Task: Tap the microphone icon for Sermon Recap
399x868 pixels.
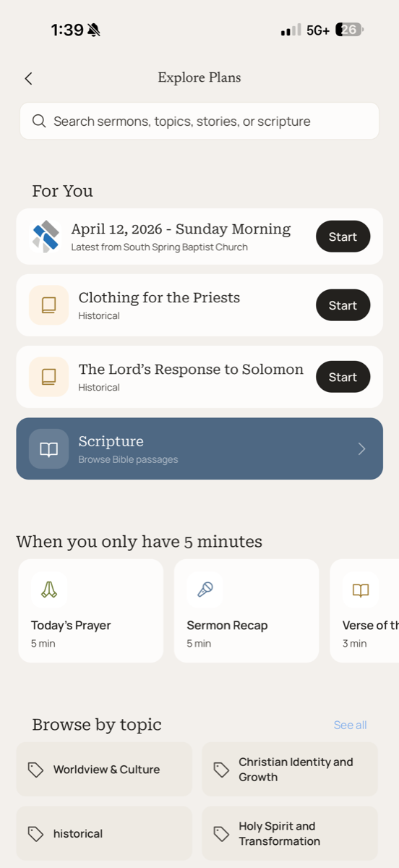Action: 205,590
